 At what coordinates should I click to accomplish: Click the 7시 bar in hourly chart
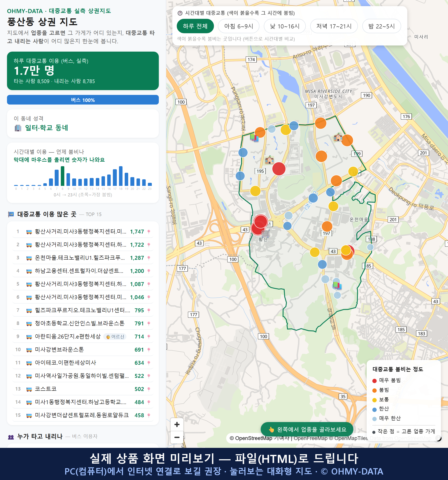(57, 178)
